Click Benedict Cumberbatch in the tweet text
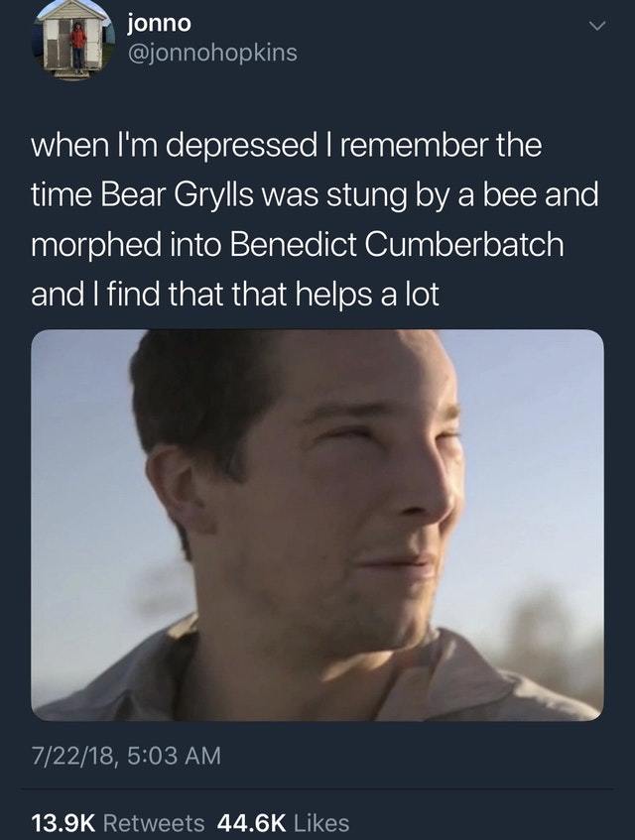The height and width of the screenshot is (840, 635). 397,245
